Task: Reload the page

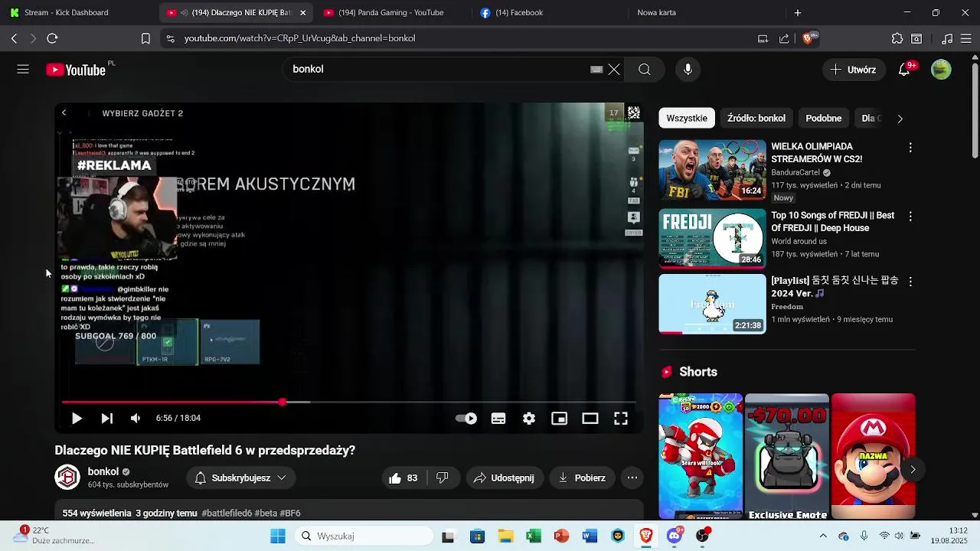Action: pos(52,38)
